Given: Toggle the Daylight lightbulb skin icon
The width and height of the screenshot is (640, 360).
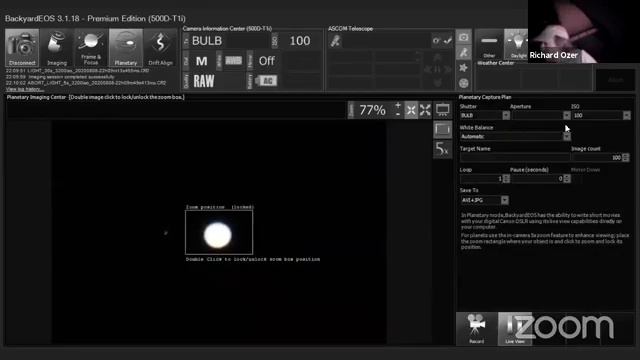Looking at the screenshot, I should pos(517,45).
